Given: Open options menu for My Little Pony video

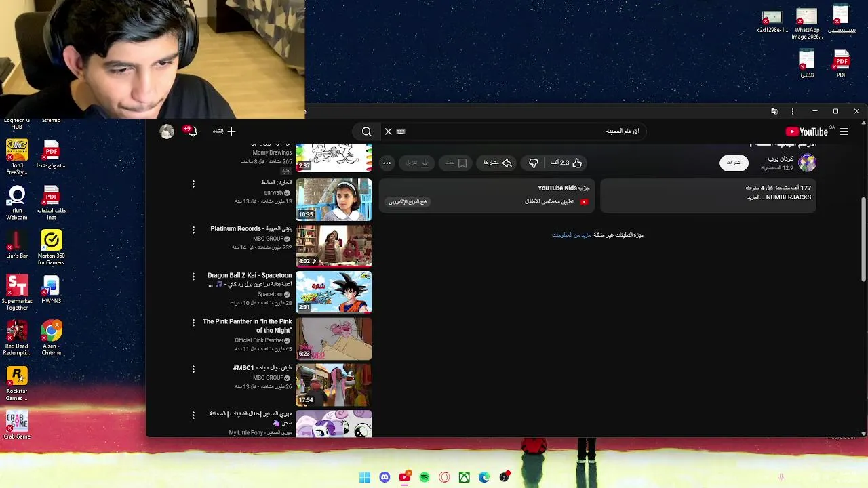Looking at the screenshot, I should point(193,415).
